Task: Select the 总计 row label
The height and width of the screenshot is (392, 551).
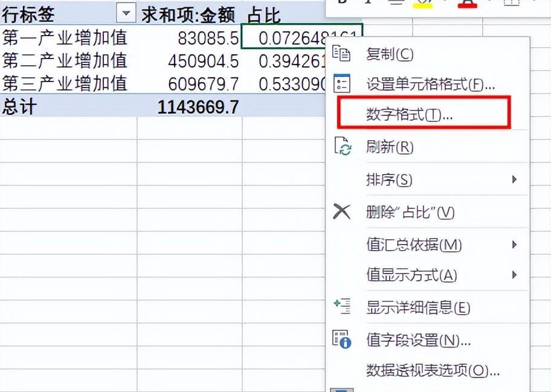Action: tap(68, 106)
